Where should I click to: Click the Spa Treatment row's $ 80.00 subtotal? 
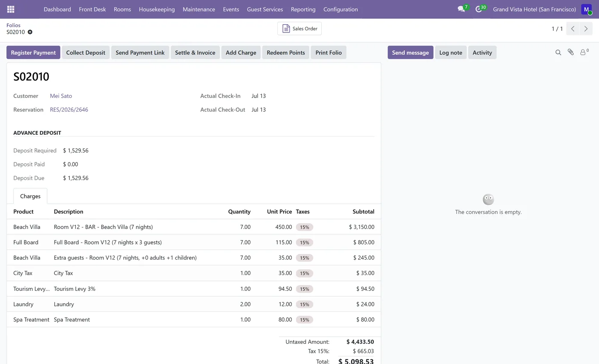(x=365, y=320)
